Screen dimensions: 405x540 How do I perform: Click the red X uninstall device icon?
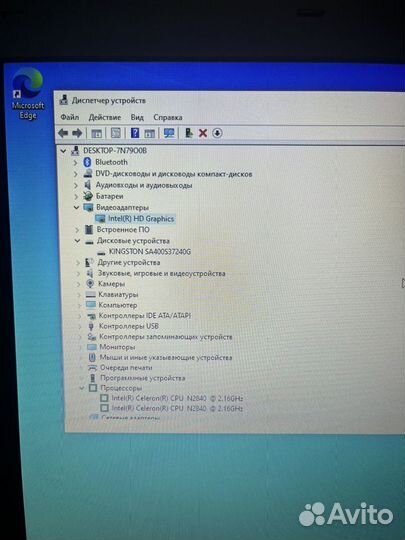(203, 133)
